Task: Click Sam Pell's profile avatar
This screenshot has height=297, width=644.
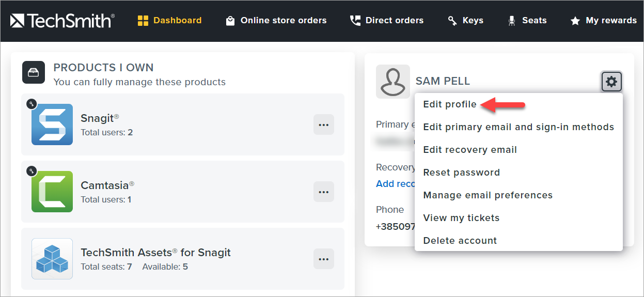Action: [392, 82]
